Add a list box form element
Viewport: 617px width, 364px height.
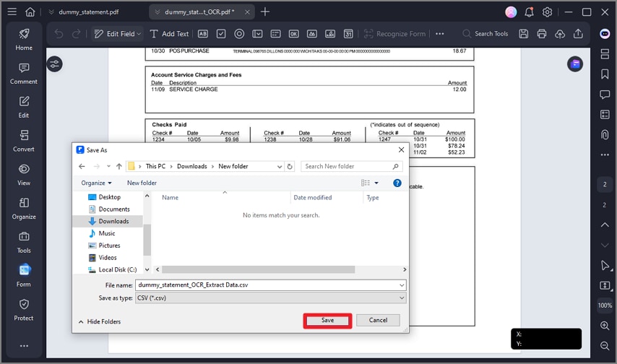click(275, 34)
